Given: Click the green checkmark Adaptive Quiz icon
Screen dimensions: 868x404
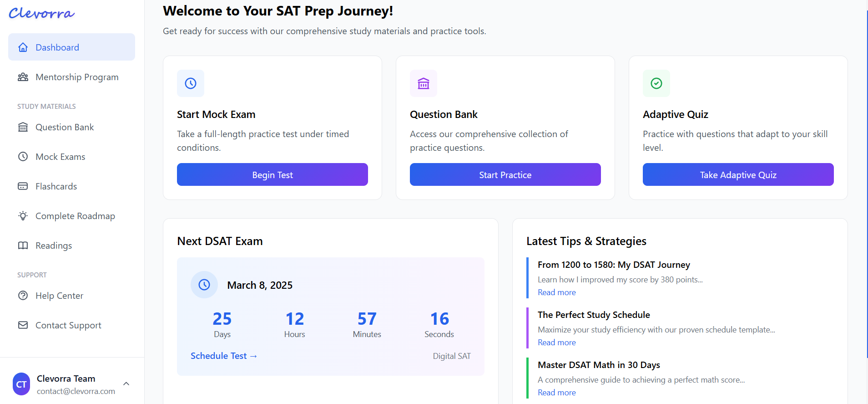Looking at the screenshot, I should (x=656, y=83).
